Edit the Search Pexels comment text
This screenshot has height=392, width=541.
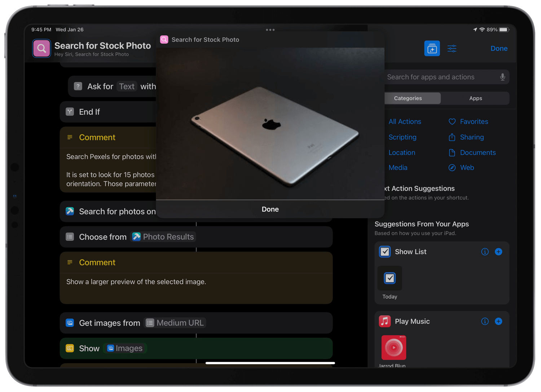pyautogui.click(x=111, y=170)
